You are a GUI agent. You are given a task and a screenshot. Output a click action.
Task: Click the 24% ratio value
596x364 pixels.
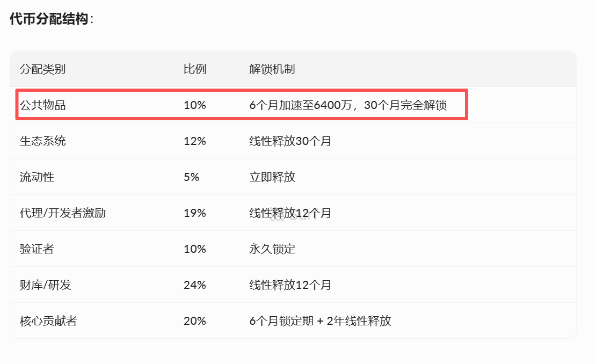(x=195, y=285)
